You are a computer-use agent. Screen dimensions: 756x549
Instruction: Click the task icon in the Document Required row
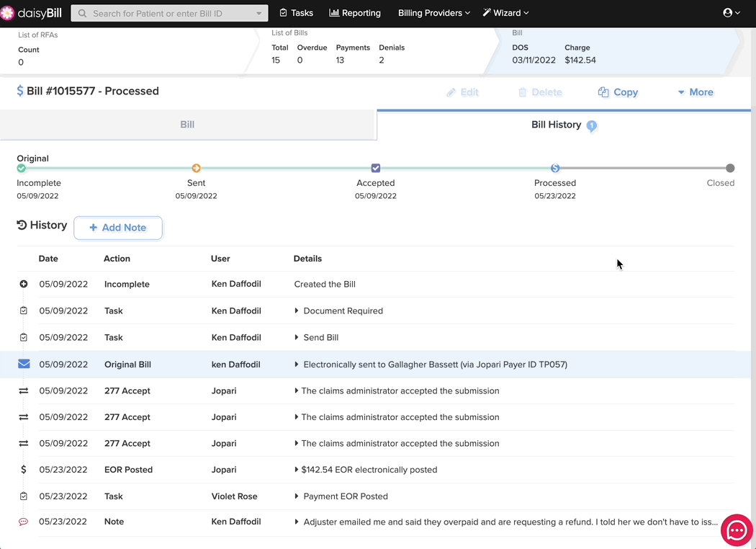[x=24, y=311]
